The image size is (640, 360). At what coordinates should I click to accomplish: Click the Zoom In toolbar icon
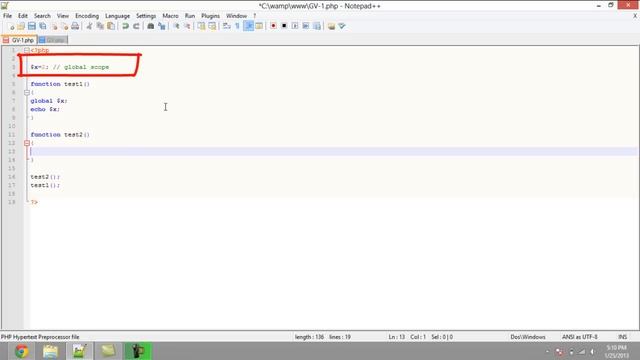[176, 26]
